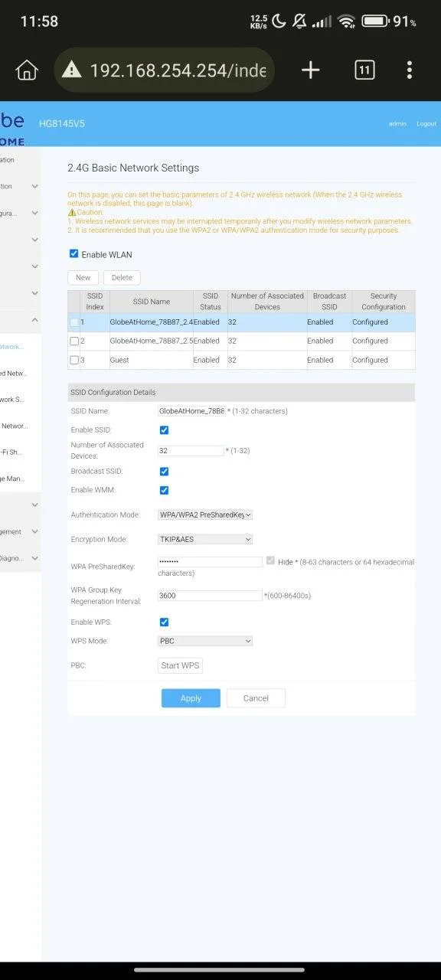Check the box for SSID index 2 row
Screen dimensions: 441x980
(74, 341)
